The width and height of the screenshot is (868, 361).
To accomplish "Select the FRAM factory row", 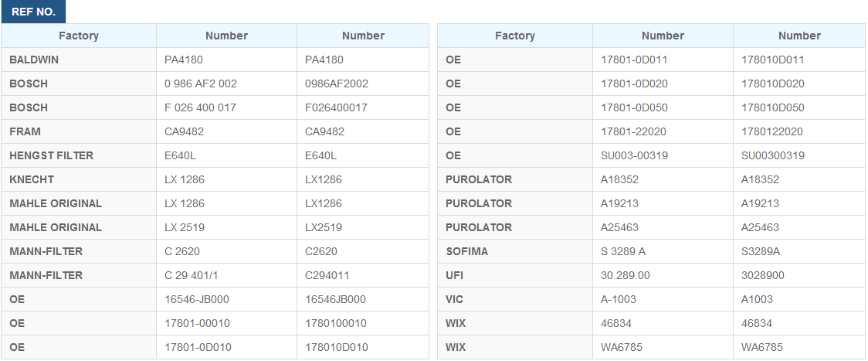I will click(x=25, y=131).
